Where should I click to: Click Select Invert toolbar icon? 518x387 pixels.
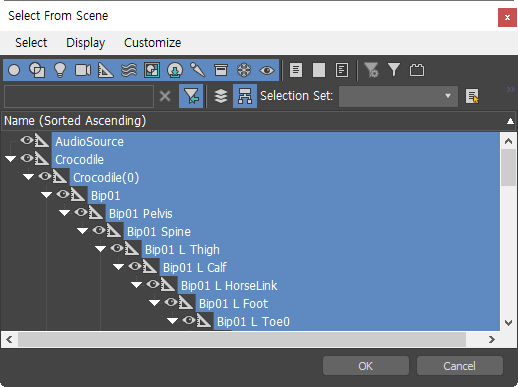342,70
